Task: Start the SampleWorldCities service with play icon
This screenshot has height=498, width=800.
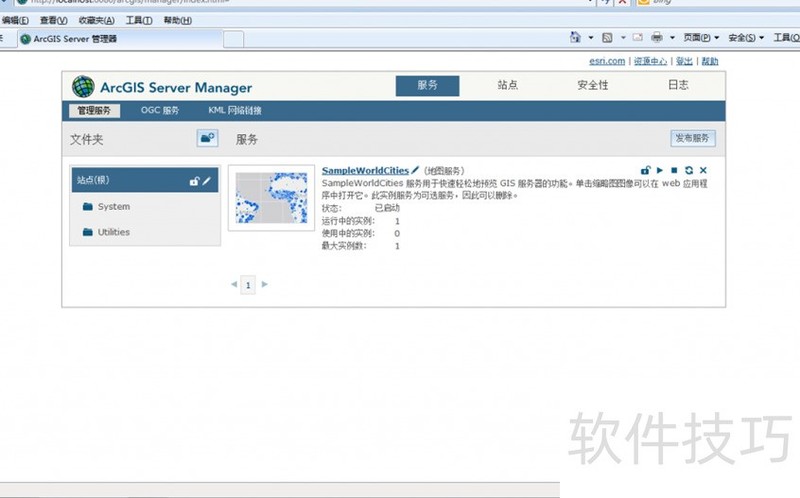Action: (x=660, y=171)
